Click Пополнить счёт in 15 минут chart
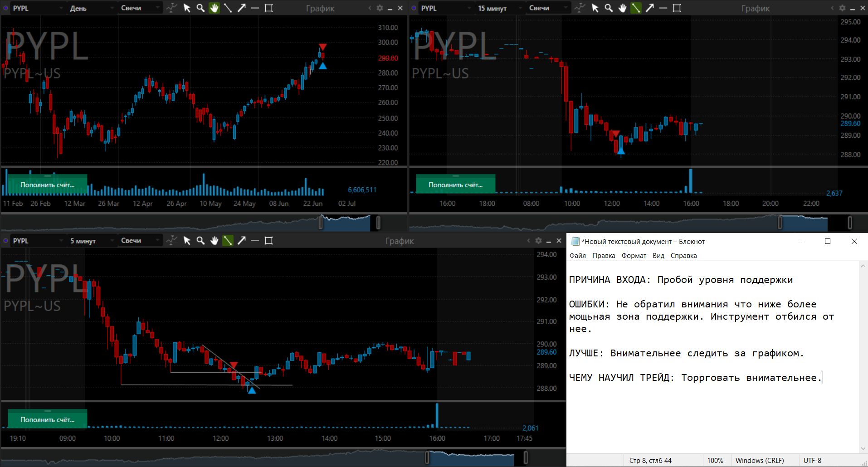This screenshot has height=467, width=868. (455, 185)
